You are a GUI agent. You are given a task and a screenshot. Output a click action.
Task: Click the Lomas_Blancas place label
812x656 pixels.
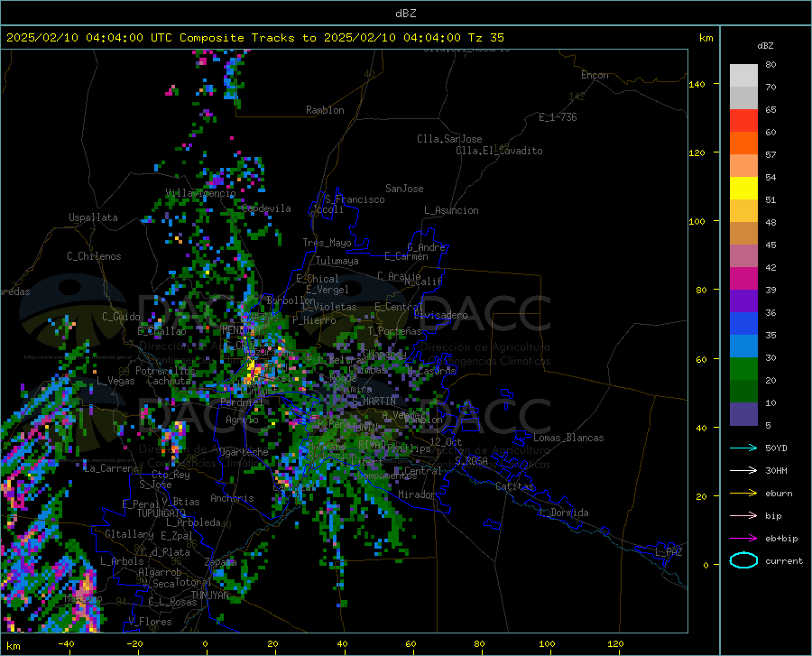coord(568,438)
